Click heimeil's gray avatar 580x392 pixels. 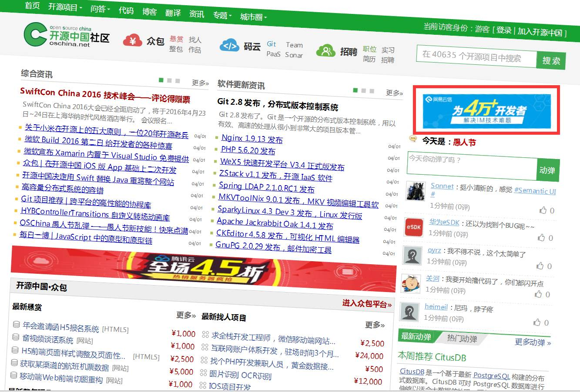coord(409,312)
